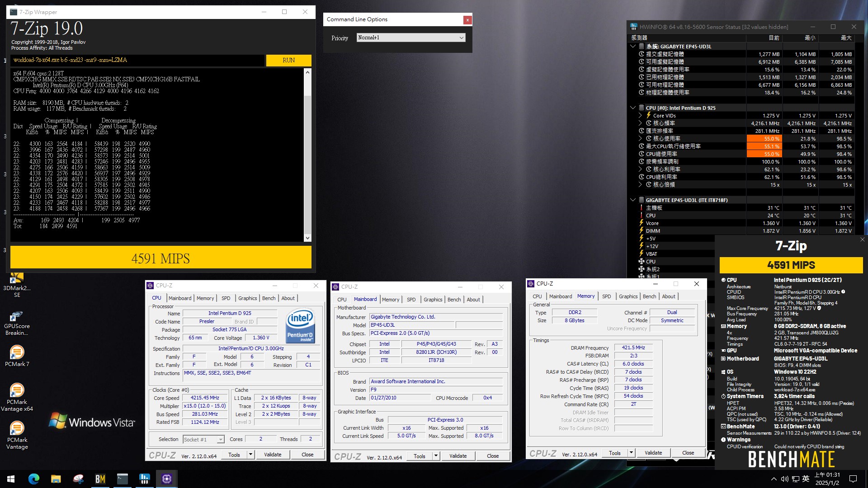This screenshot has width=868, height=488.
Task: Open HWiNFO taskbar icon
Action: [x=145, y=479]
